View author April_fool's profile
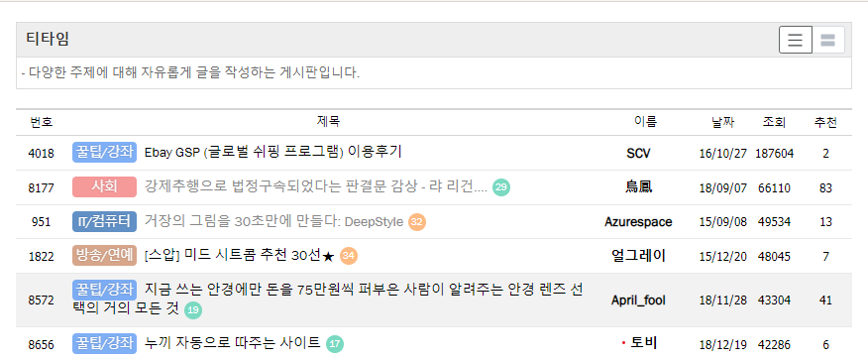The width and height of the screenshot is (868, 361). pos(638,301)
